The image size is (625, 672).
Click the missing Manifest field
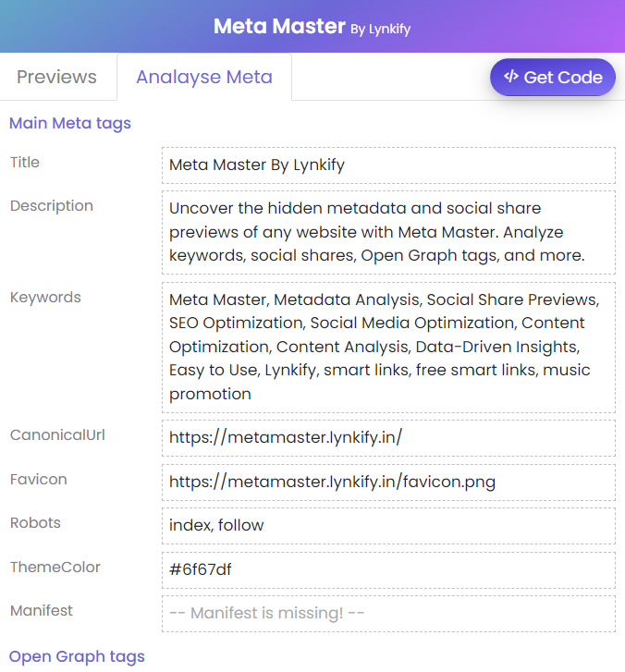click(x=388, y=613)
